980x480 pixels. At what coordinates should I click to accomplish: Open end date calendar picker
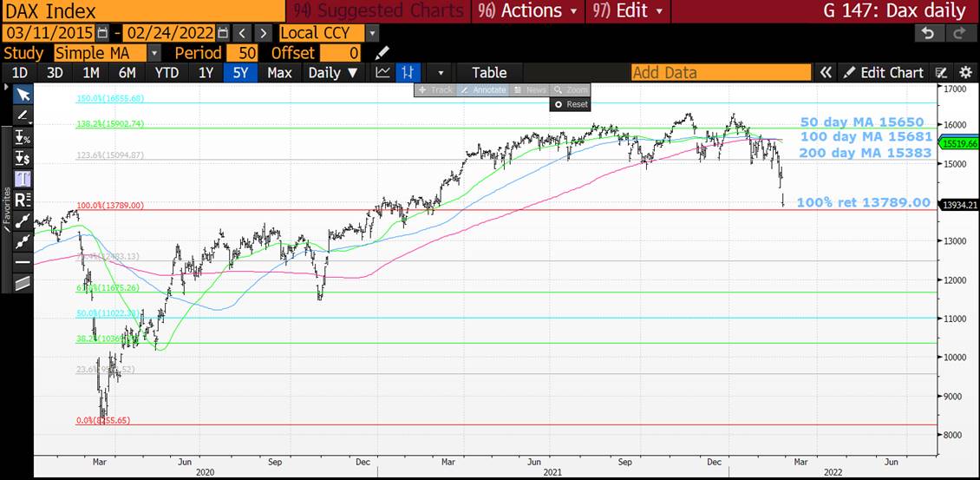pos(225,32)
